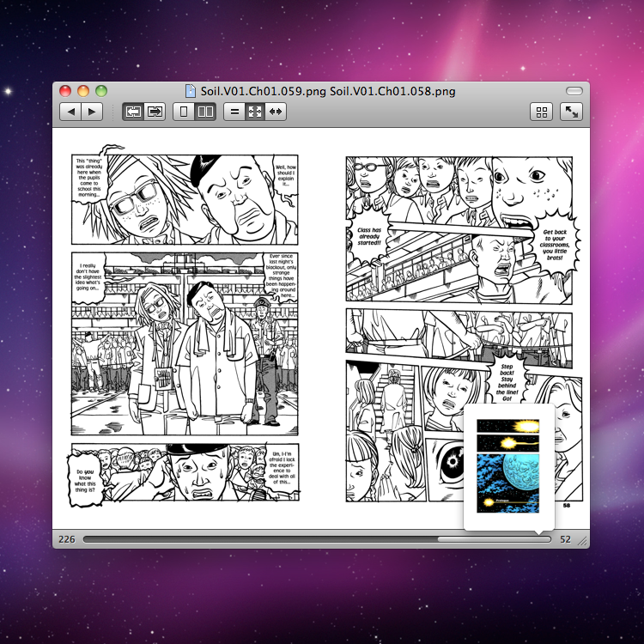Switch to double page view

coord(205,112)
